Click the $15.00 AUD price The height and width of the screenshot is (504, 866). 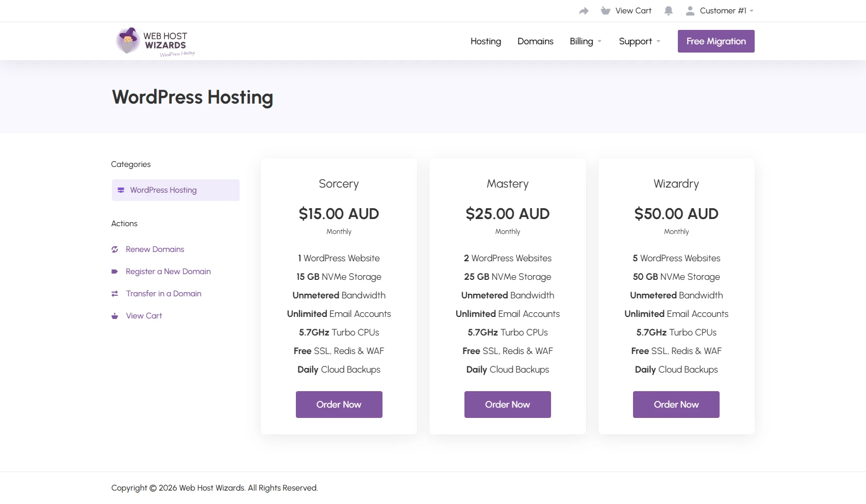[x=339, y=214]
